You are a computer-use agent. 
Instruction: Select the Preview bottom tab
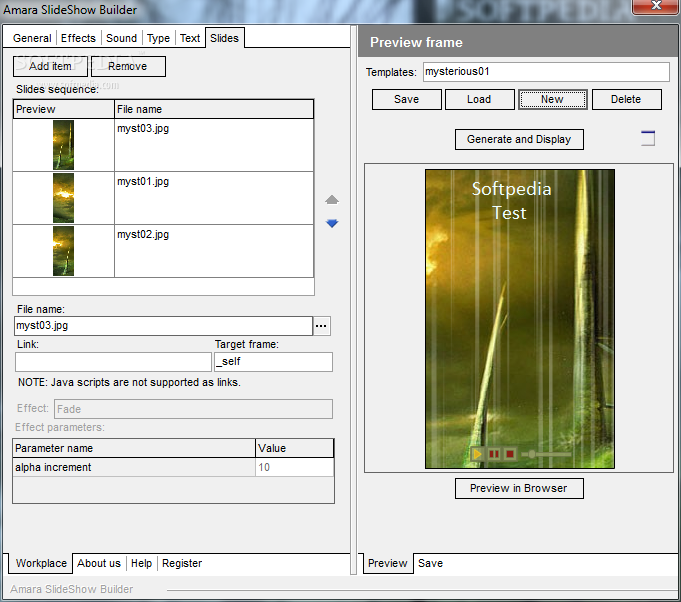[x=388, y=563]
